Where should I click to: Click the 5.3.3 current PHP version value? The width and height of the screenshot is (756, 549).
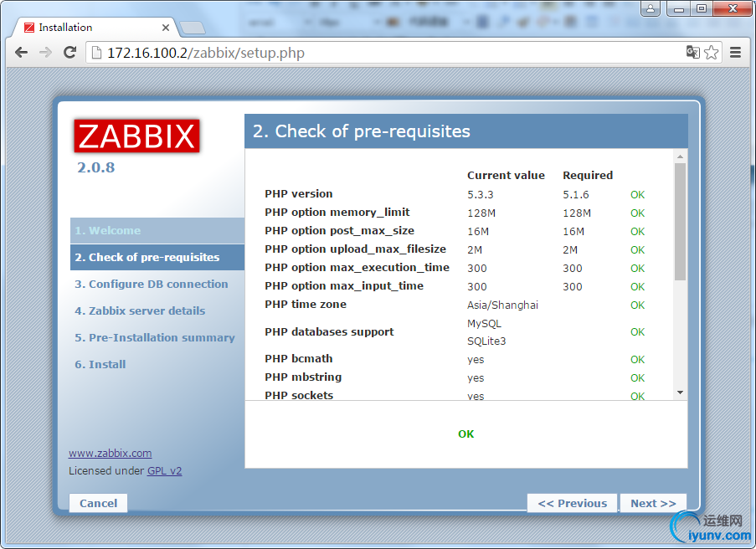click(481, 195)
